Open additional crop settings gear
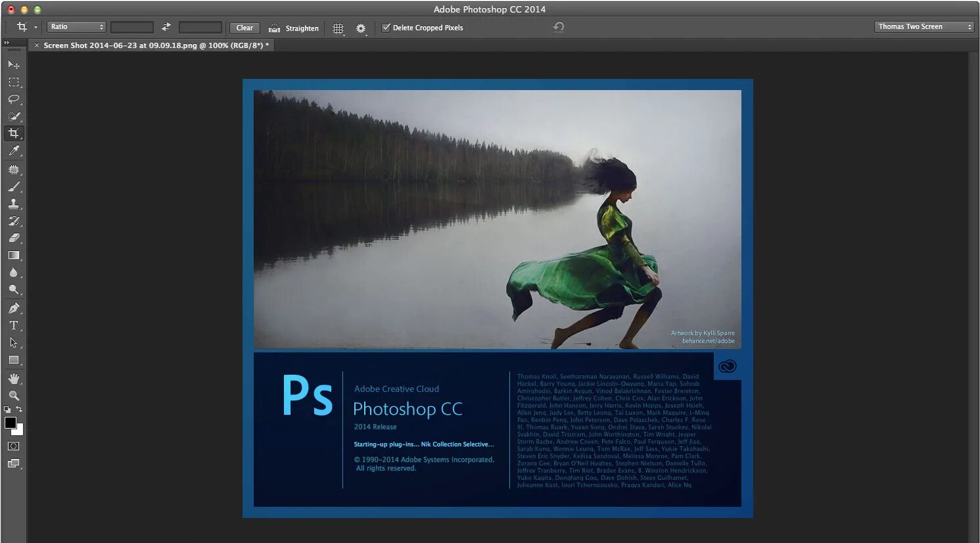The height and width of the screenshot is (543, 980). click(361, 28)
